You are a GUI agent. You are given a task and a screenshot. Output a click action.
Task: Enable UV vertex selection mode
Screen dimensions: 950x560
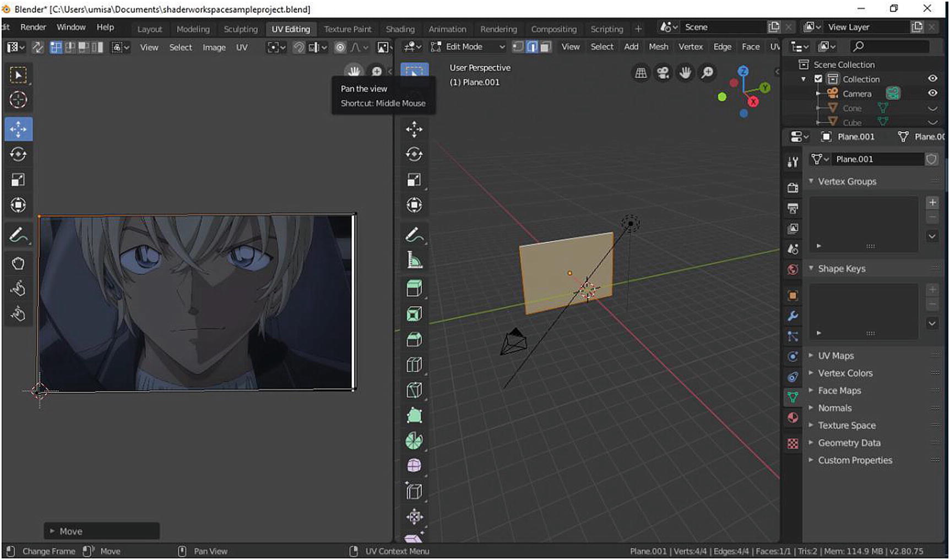click(x=56, y=47)
